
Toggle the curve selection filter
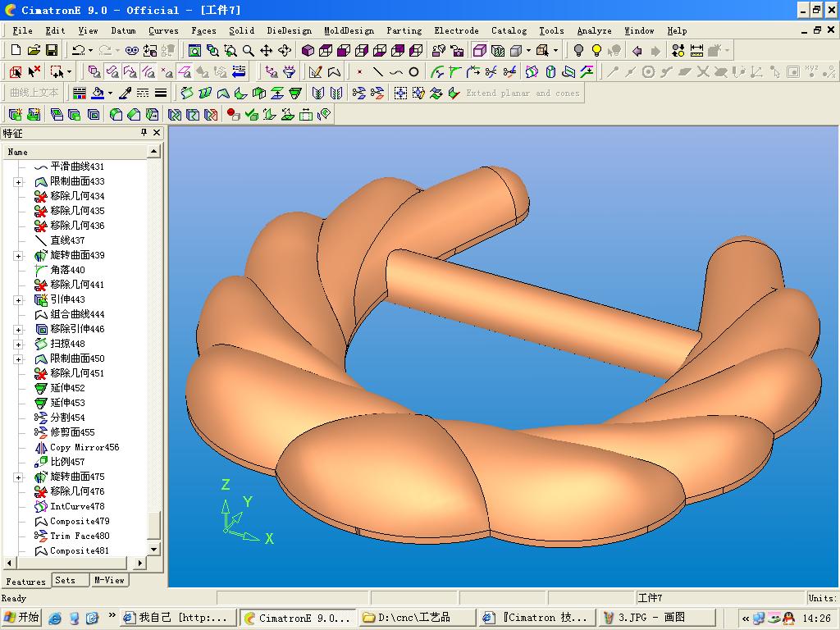click(148, 72)
